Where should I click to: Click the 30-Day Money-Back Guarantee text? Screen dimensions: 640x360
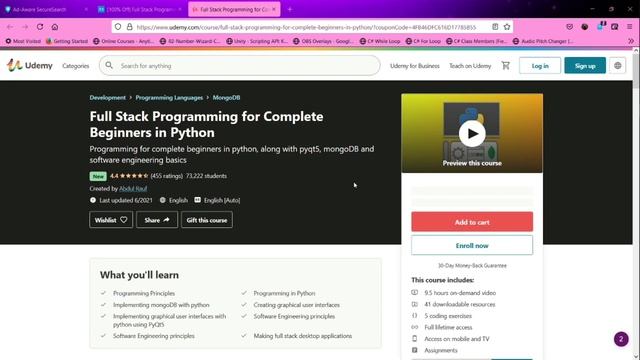click(x=472, y=265)
